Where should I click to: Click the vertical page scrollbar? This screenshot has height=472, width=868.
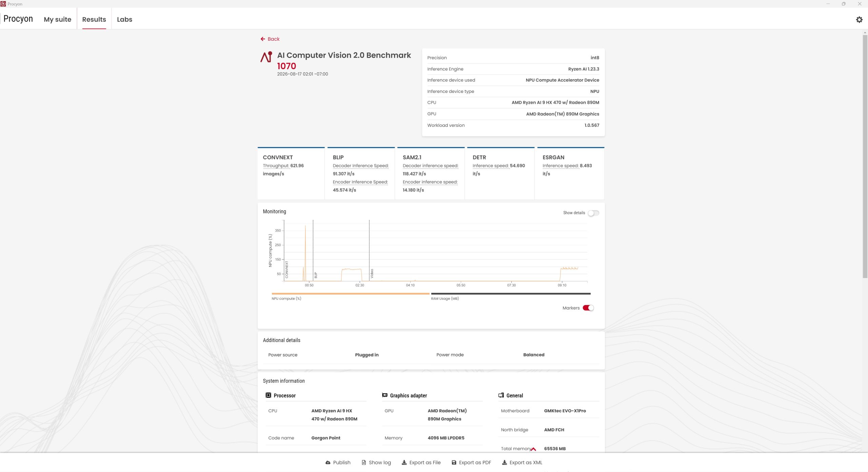(x=865, y=156)
